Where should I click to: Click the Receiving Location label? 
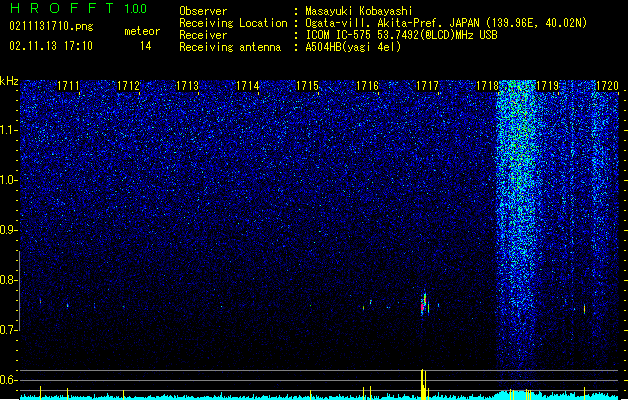[233, 23]
